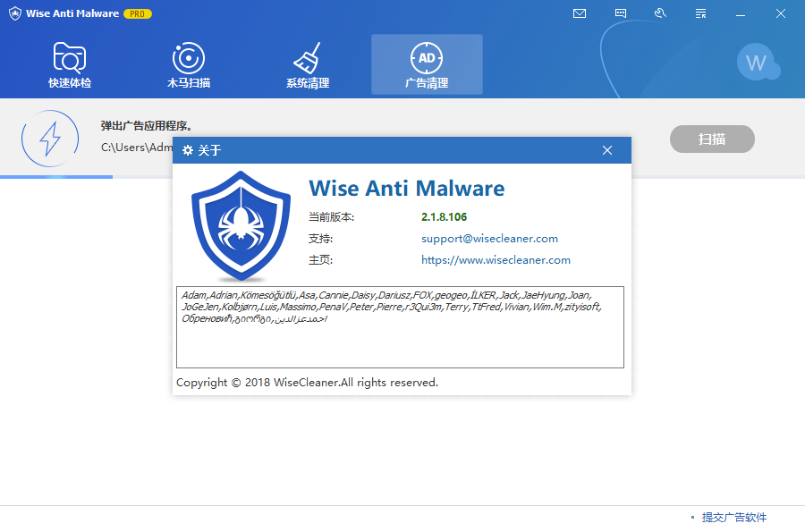Viewport: 805px width, 532px height.
Task: Click the W user avatar icon
Action: point(758,63)
